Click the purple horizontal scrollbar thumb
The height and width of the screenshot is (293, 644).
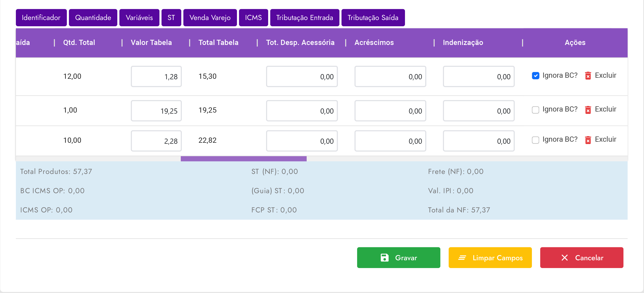[243, 159]
